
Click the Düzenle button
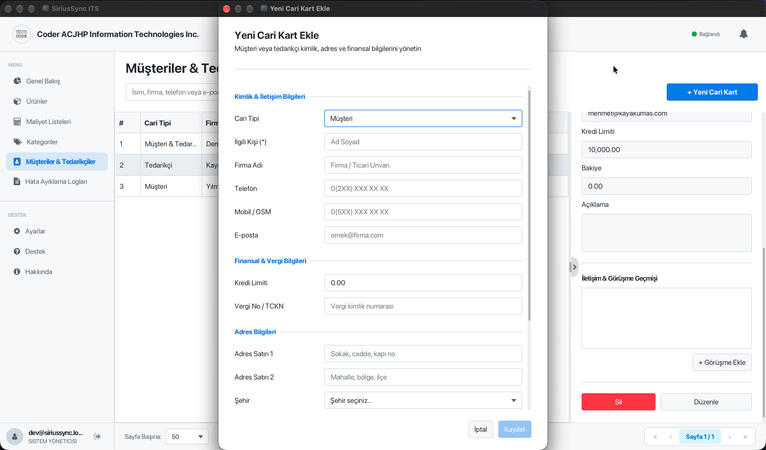[706, 402]
